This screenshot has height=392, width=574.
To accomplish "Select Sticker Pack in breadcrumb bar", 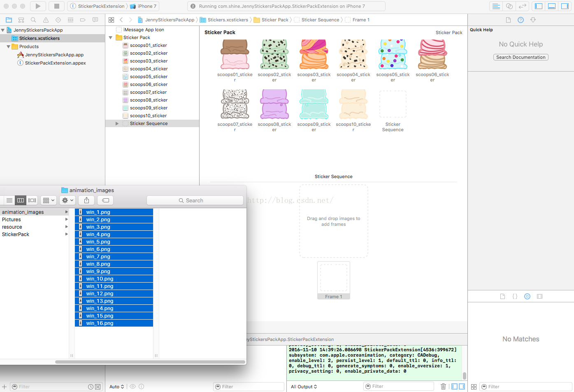I will point(274,20).
